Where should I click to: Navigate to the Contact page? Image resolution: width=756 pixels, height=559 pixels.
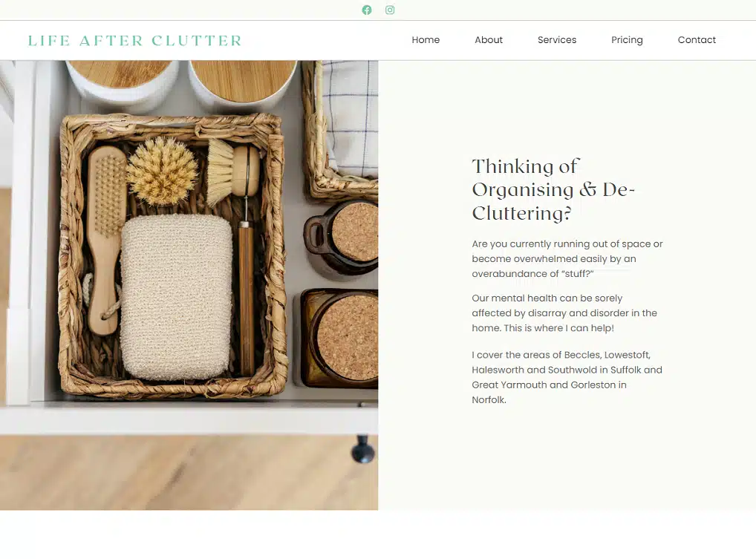pyautogui.click(x=697, y=40)
